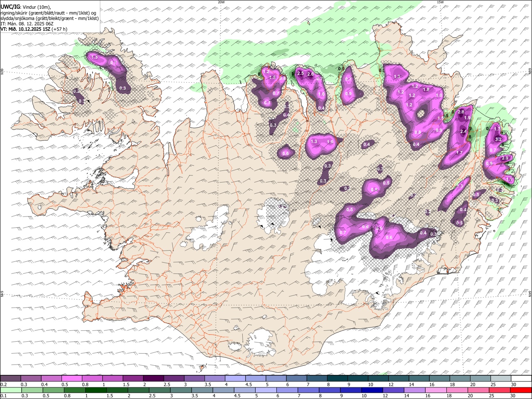This screenshot has height=399, width=532.
Task: Click the pink bottom legend swatch labeled 16
Action: (x=436, y=390)
